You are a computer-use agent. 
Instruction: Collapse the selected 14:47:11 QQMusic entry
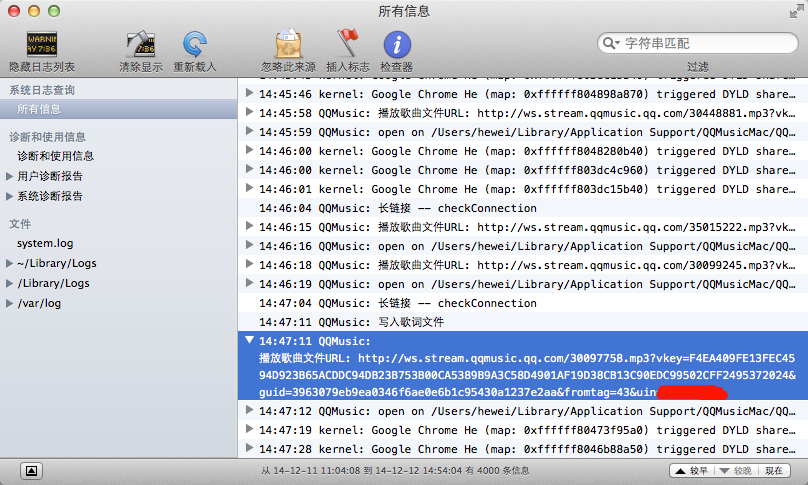(x=249, y=340)
